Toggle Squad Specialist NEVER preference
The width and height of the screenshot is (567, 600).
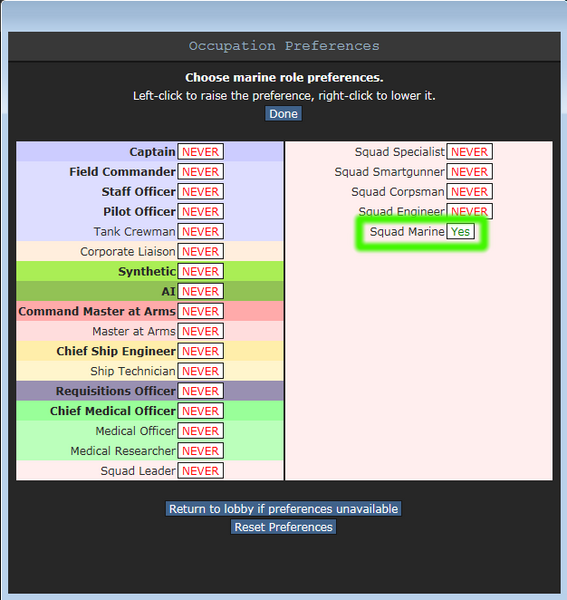coord(469,152)
